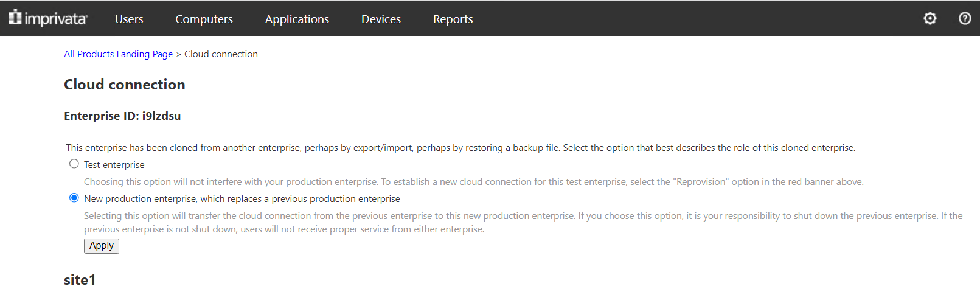Viewport: 980px width, 300px height.
Task: Go to the Applications menu
Action: tap(297, 19)
